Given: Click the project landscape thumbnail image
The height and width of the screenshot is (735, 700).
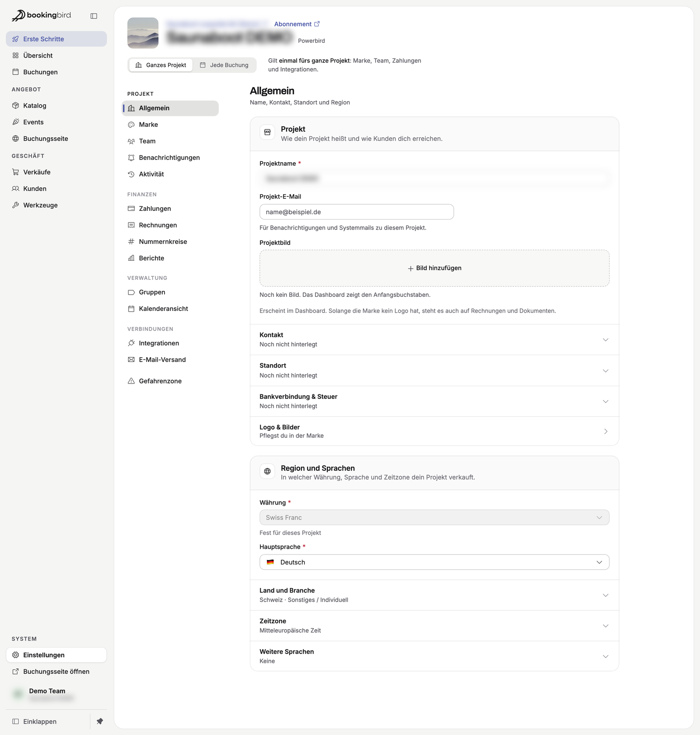Looking at the screenshot, I should point(143,33).
